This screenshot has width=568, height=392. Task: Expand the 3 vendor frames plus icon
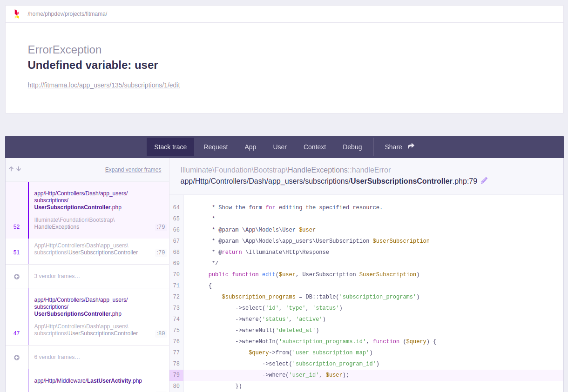tap(17, 276)
